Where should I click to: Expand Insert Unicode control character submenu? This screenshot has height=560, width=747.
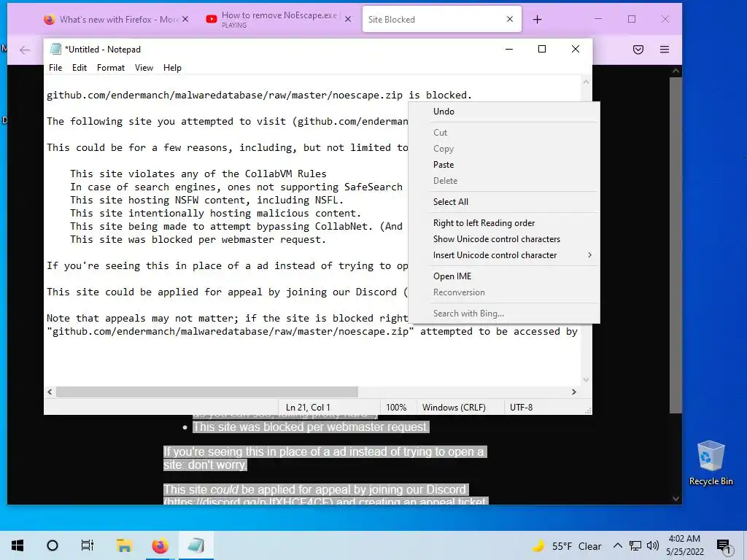pyautogui.click(x=504, y=255)
